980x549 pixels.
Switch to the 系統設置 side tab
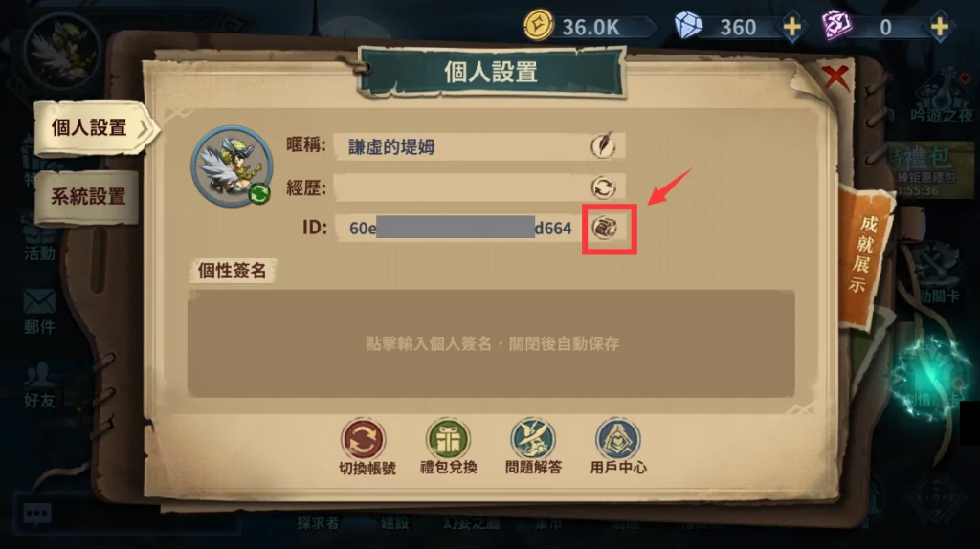pyautogui.click(x=87, y=197)
